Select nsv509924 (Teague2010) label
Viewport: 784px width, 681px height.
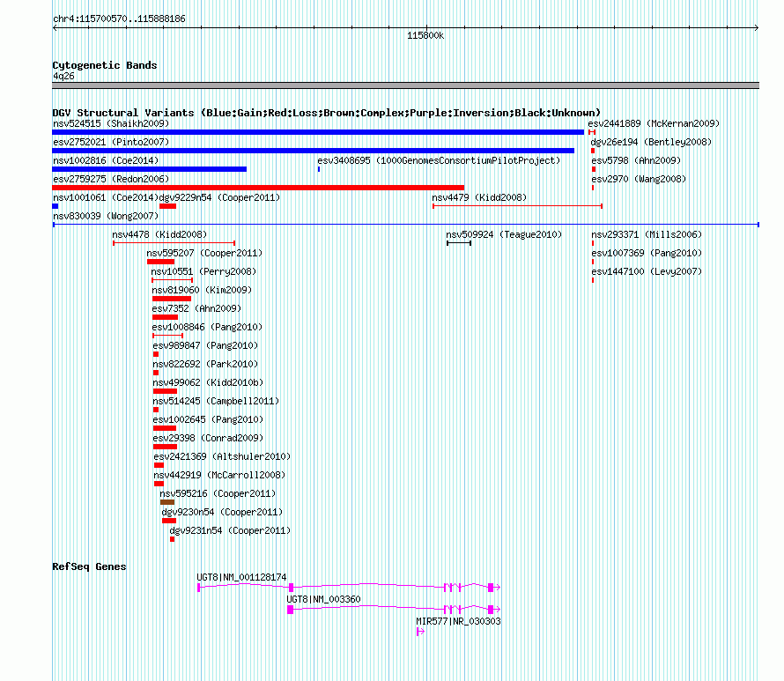(504, 234)
